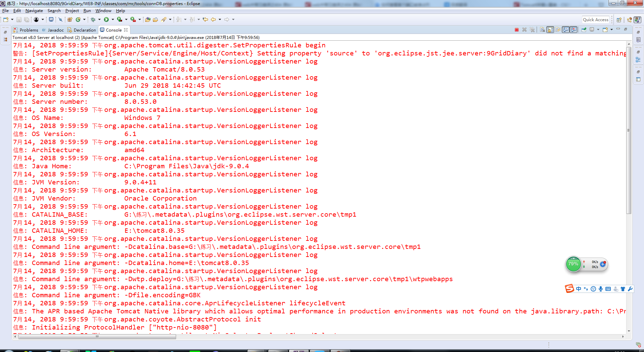Expand the New Java Class dropdown

(x=84, y=19)
